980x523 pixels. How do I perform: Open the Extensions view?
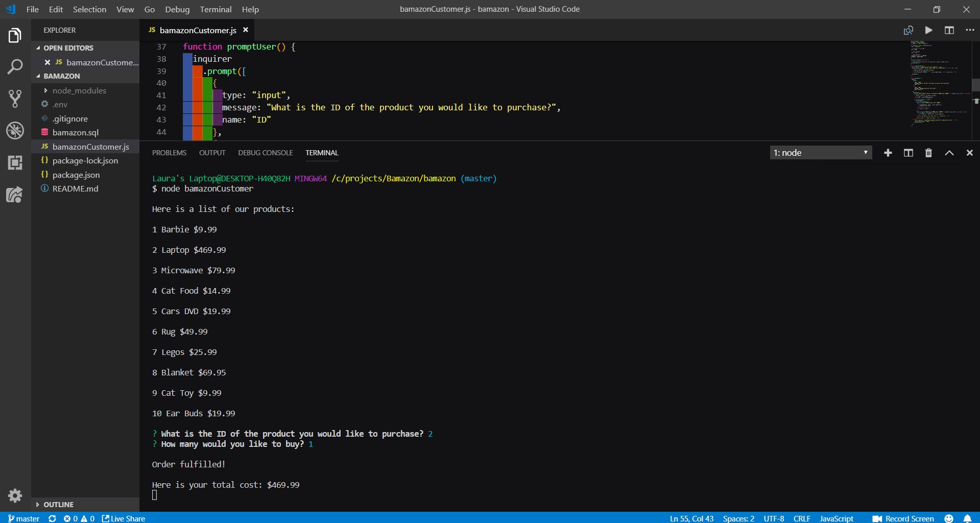(x=15, y=162)
